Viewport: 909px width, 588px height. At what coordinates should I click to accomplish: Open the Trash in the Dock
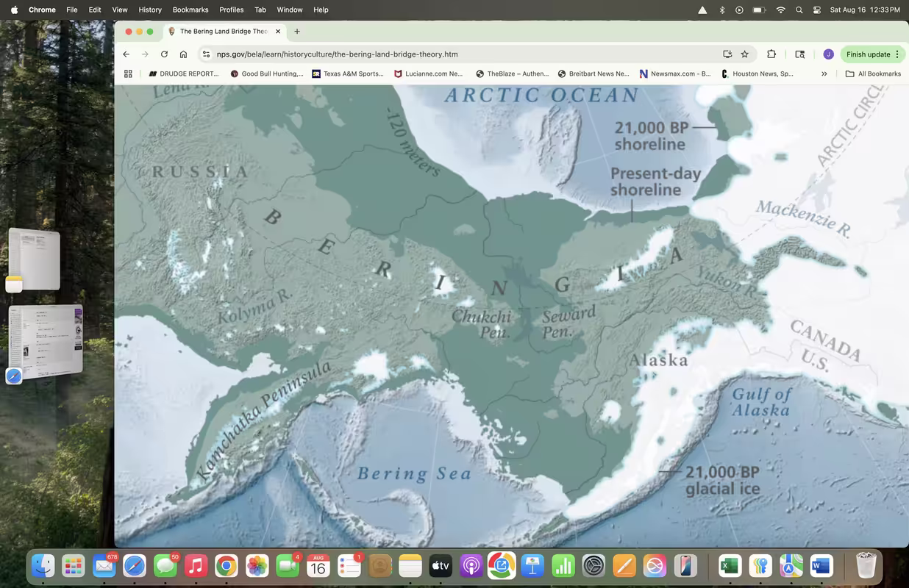click(866, 566)
